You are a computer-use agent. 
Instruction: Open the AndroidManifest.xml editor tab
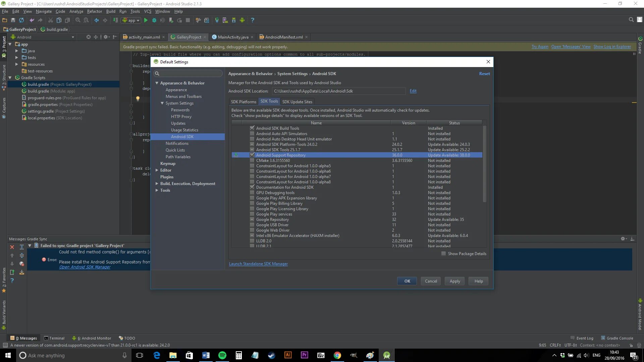(x=284, y=37)
